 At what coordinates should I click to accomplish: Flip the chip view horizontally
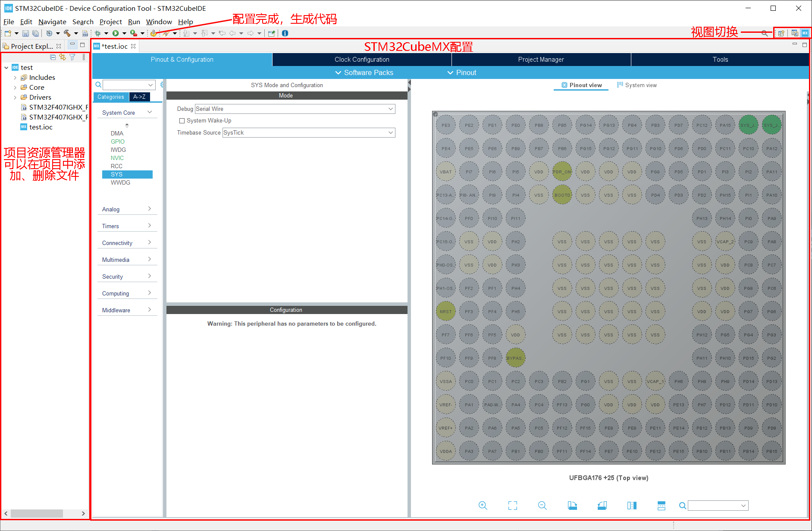click(x=632, y=506)
